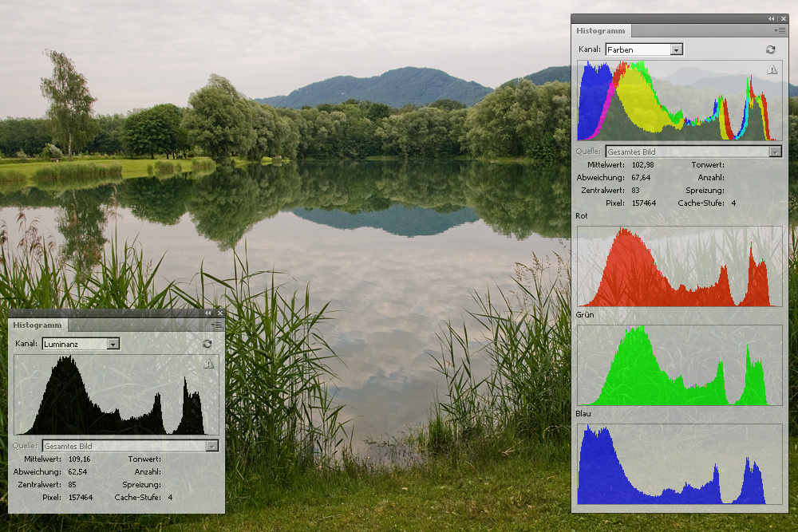Click Abweichung value 62,54
This screenshot has height=532, width=798.
pos(78,471)
